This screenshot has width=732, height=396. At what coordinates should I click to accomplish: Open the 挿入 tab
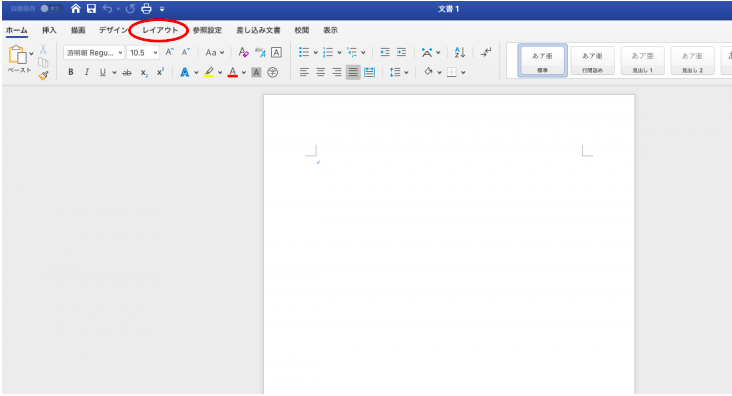click(49, 30)
